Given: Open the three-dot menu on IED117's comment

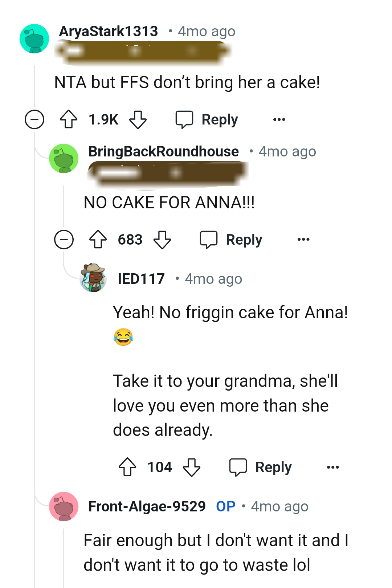Looking at the screenshot, I should (x=333, y=467).
